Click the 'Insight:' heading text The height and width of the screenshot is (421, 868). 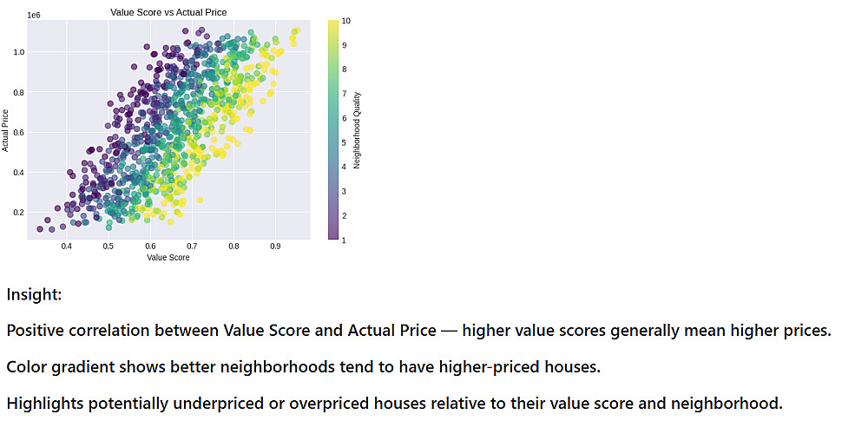click(34, 294)
